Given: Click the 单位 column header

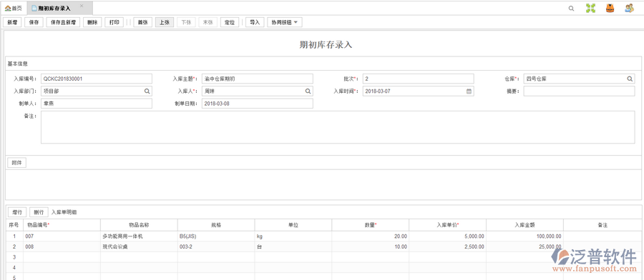Looking at the screenshot, I should pyautogui.click(x=293, y=225).
